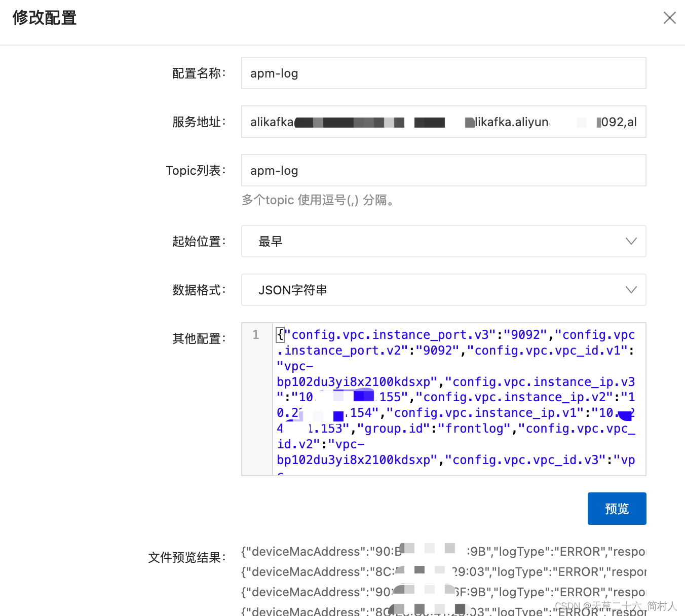Click the 预览 button
This screenshot has width=685, height=616.
point(617,509)
